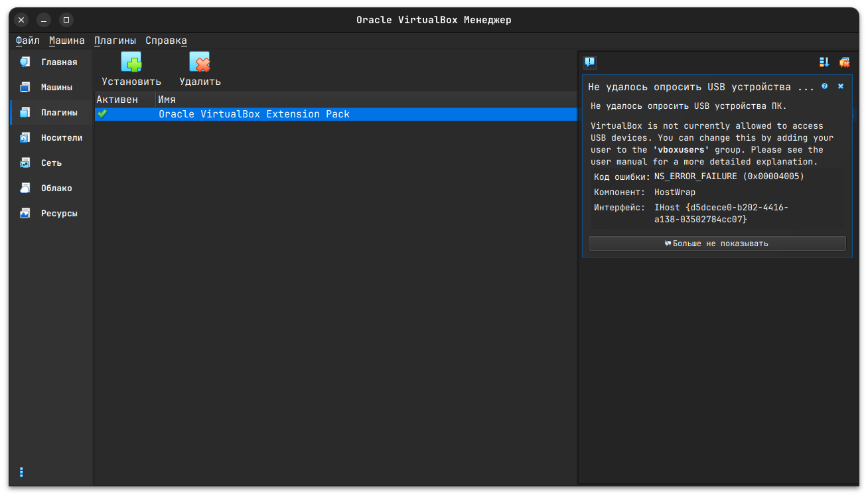Open the Машина menu in menu bar

(66, 40)
